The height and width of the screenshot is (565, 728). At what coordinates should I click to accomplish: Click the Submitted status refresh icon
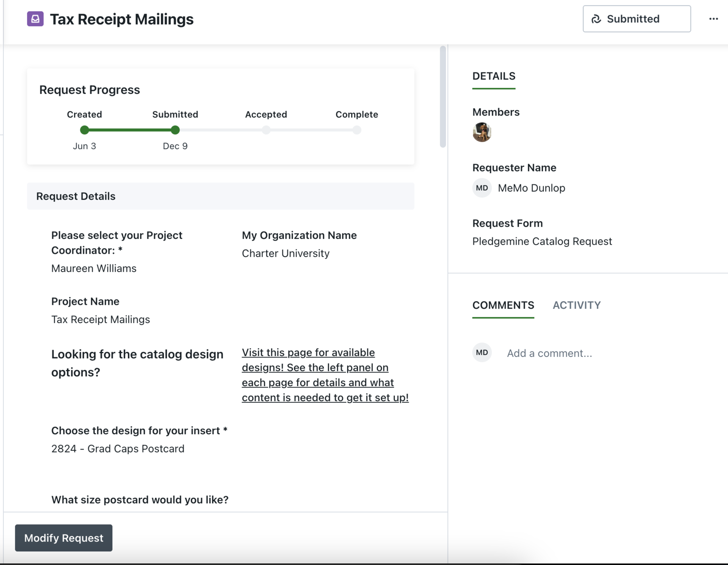(x=596, y=19)
